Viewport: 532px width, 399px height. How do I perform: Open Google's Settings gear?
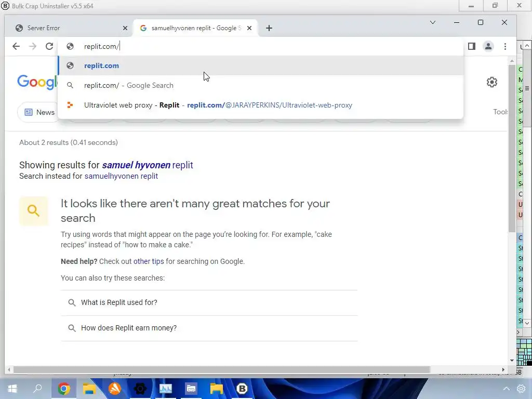[x=492, y=82]
